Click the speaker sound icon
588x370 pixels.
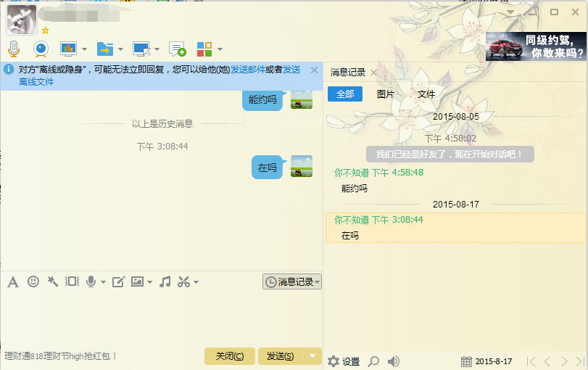[394, 361]
